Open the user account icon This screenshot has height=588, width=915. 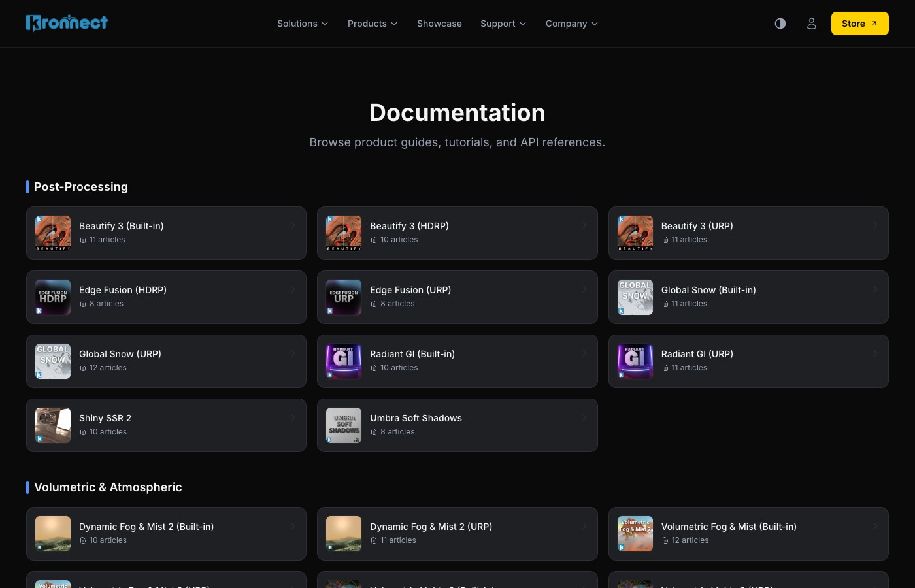[812, 24]
